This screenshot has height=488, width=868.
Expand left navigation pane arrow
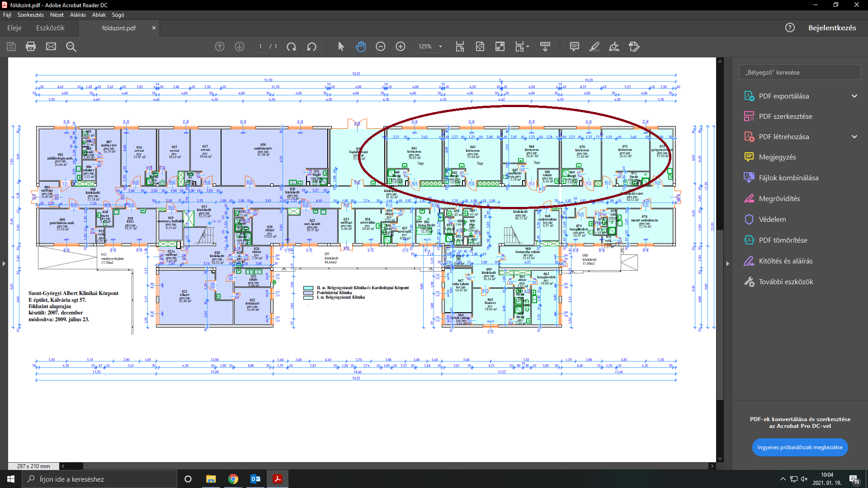pos(4,263)
